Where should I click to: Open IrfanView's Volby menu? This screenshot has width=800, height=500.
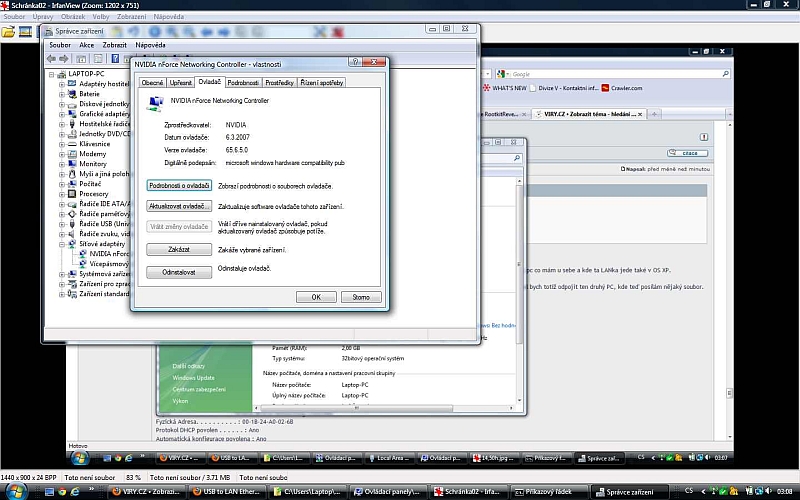point(101,17)
